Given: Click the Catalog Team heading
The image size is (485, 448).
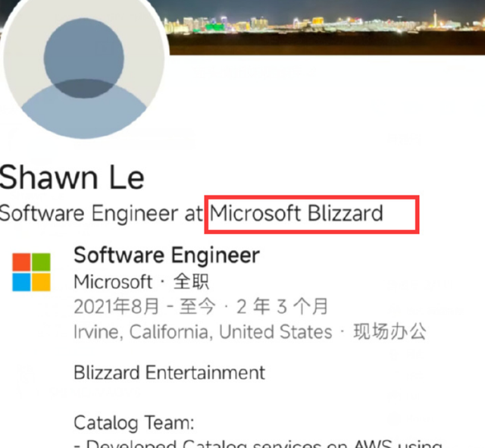Looking at the screenshot, I should 134,423.
